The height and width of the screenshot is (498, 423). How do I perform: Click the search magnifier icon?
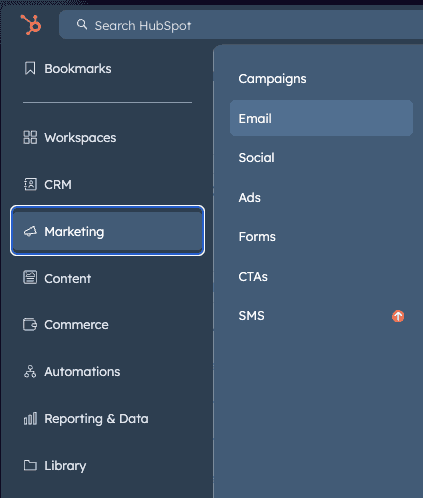tap(82, 24)
